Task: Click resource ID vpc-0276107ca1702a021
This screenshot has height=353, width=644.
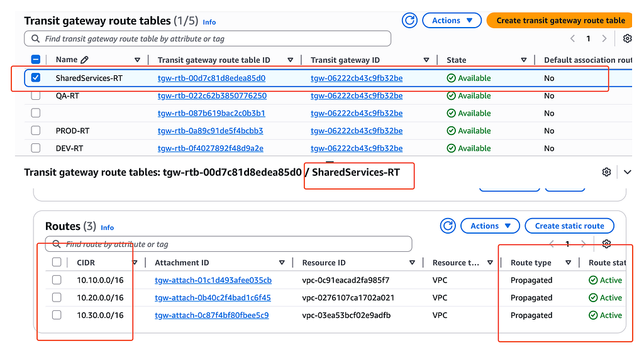Action: [x=348, y=298]
